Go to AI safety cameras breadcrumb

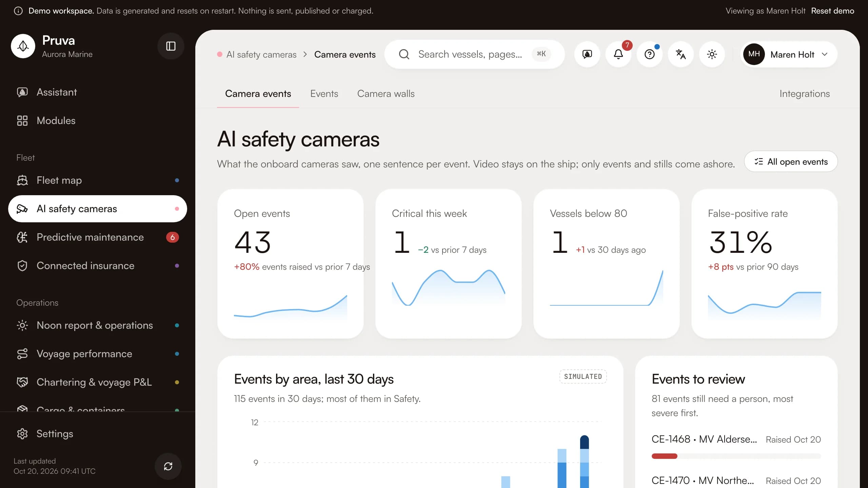coord(261,55)
